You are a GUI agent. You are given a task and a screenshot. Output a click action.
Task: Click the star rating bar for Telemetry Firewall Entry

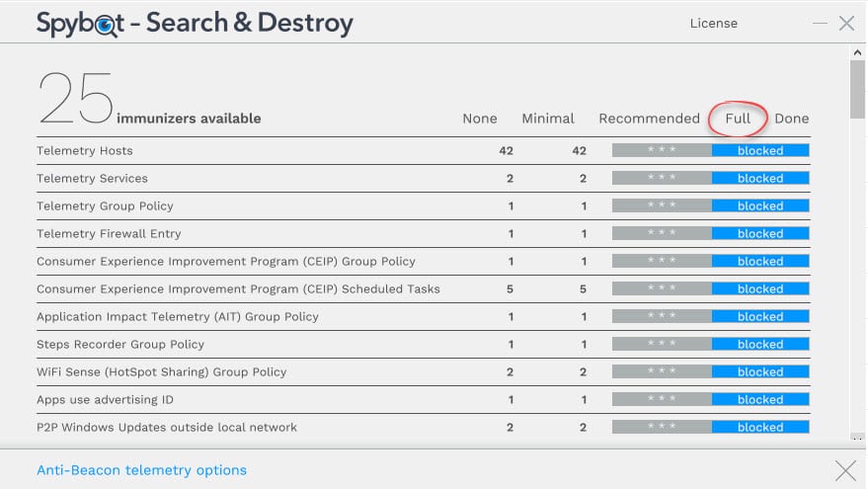tap(662, 233)
